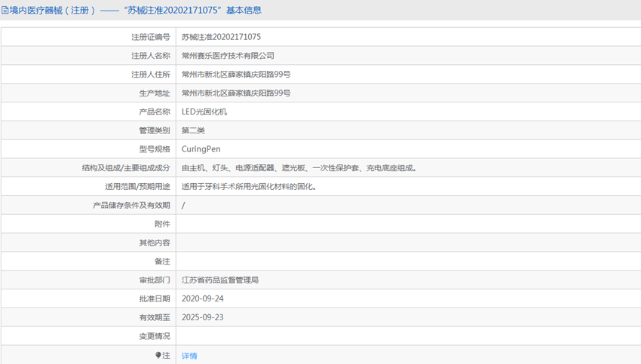Open the 详情 link
The image size is (641, 364).
189,356
